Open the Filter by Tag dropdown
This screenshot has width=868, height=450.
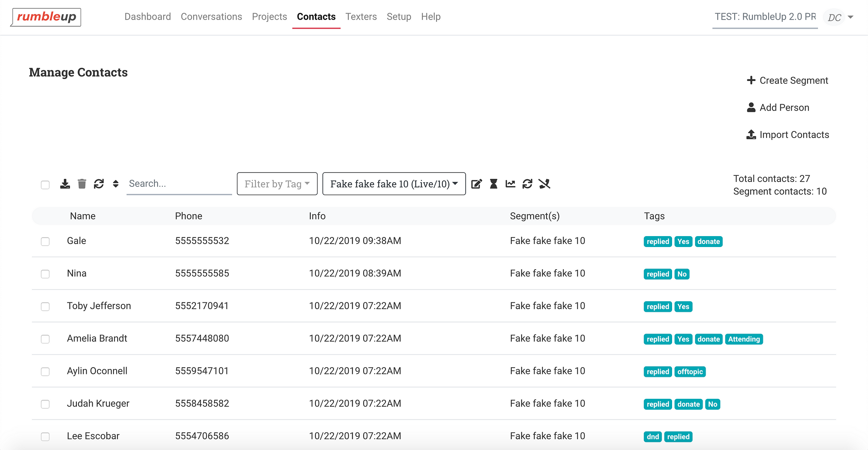point(277,184)
